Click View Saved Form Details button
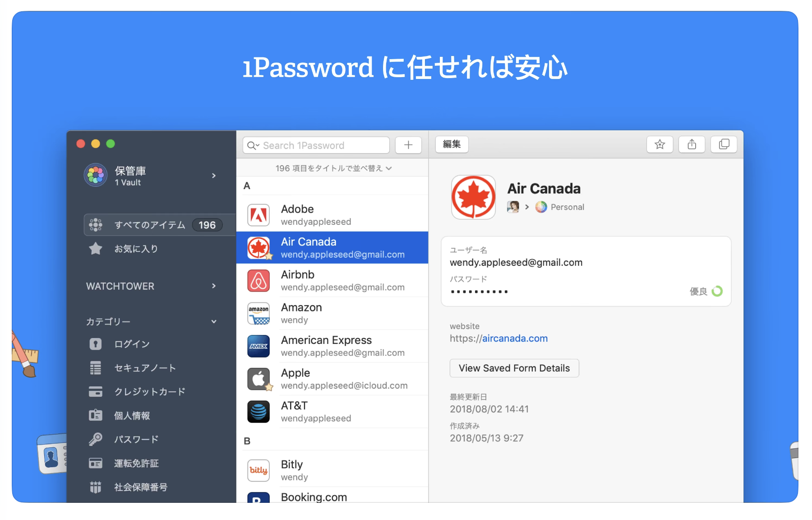This screenshot has height=520, width=812. [514, 368]
